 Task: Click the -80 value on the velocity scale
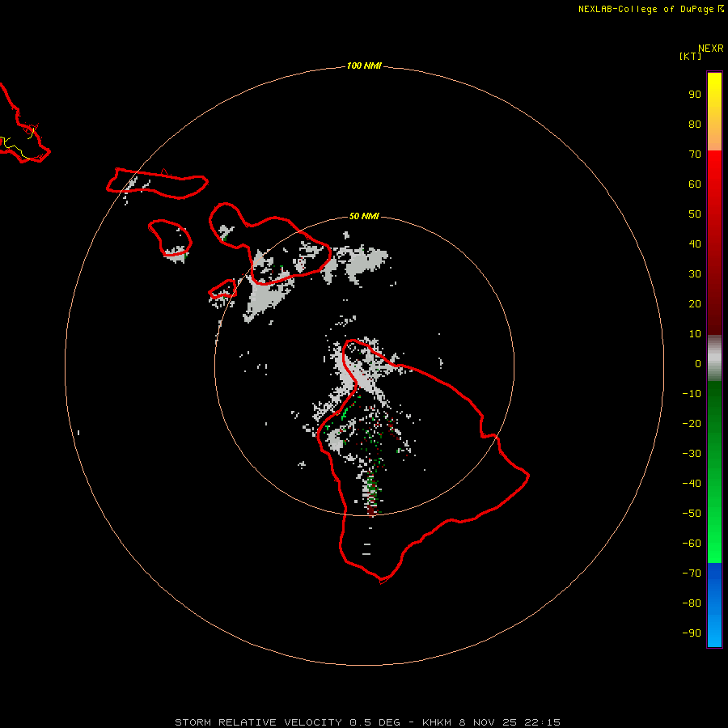(692, 603)
